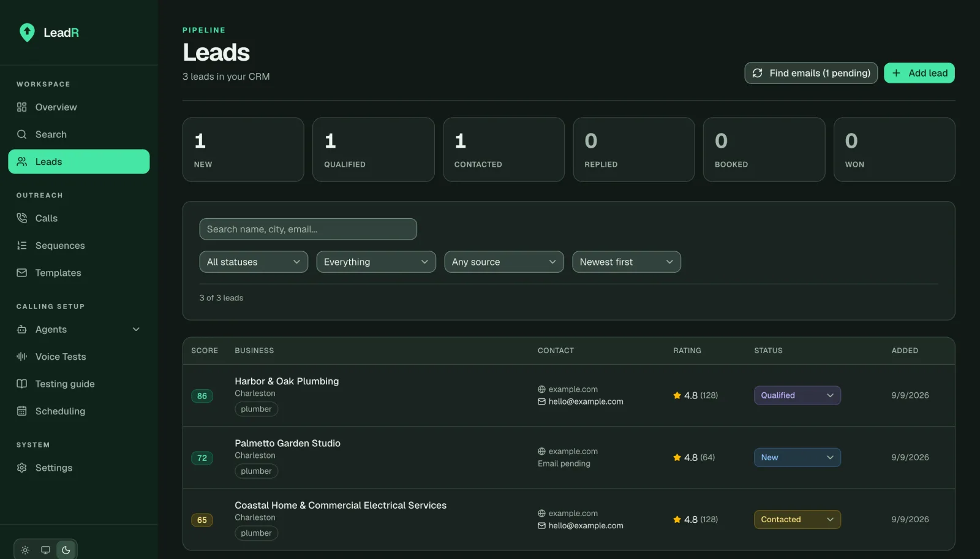This screenshot has height=559, width=980.
Task: Click the Voice Tests waveform icon
Action: 22,357
